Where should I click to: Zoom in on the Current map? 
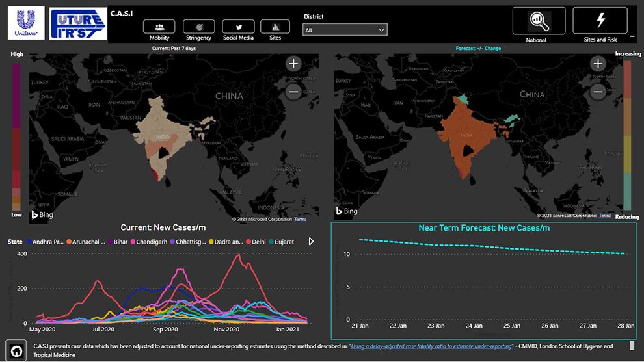(293, 64)
